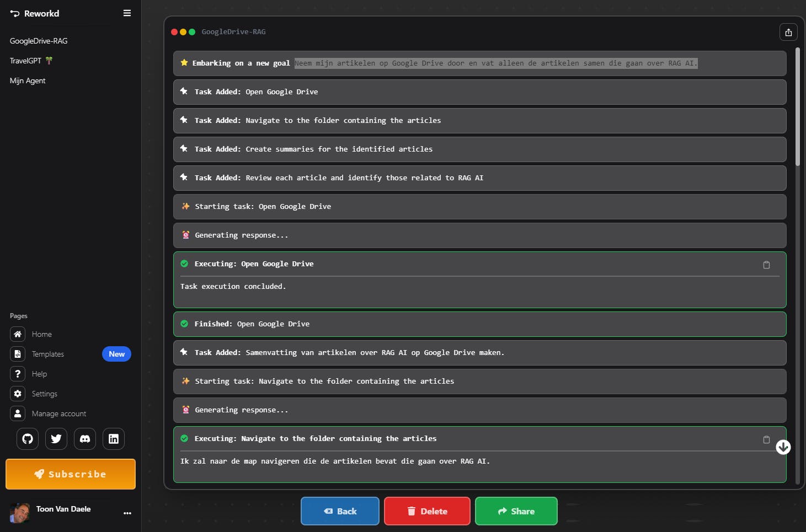Click the red window dot
Viewport: 806px width, 532px height.
[174, 32]
